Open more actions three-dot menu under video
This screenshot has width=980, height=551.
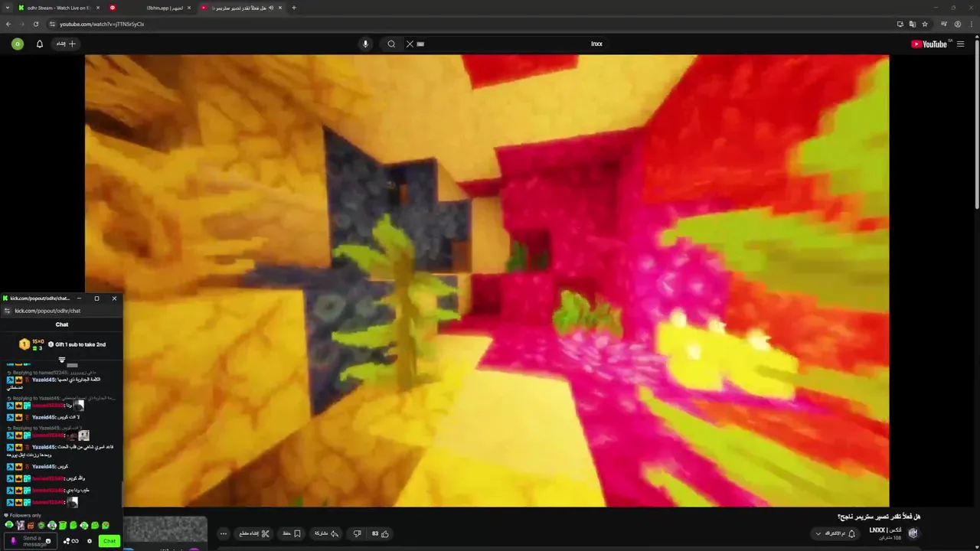224,533
